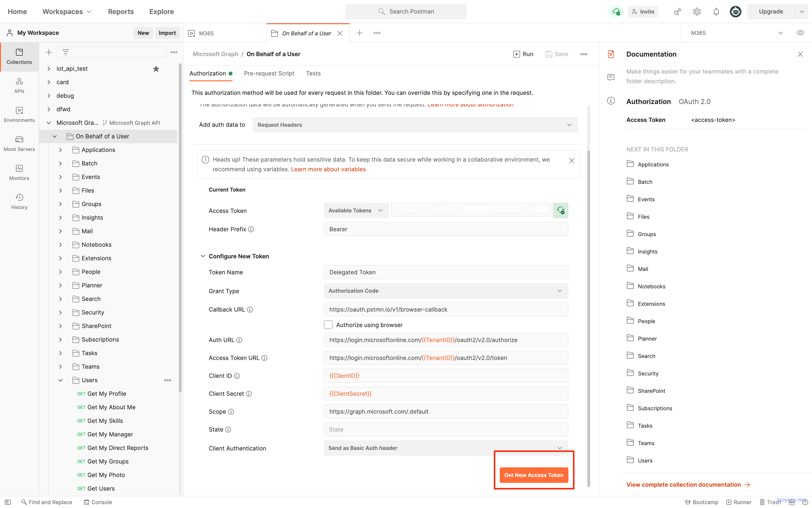Open the M365 environment selector
Viewport: 812px width, 508px height.
click(x=737, y=33)
